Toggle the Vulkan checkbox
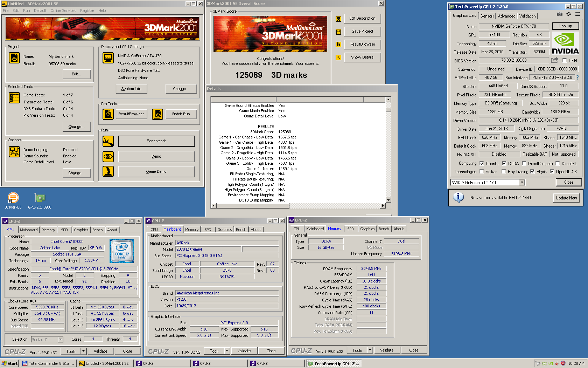Viewport: 588px width, 368px height. 482,171
